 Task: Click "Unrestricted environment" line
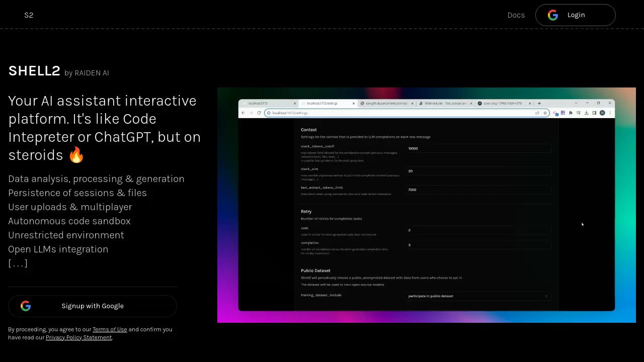(66, 235)
